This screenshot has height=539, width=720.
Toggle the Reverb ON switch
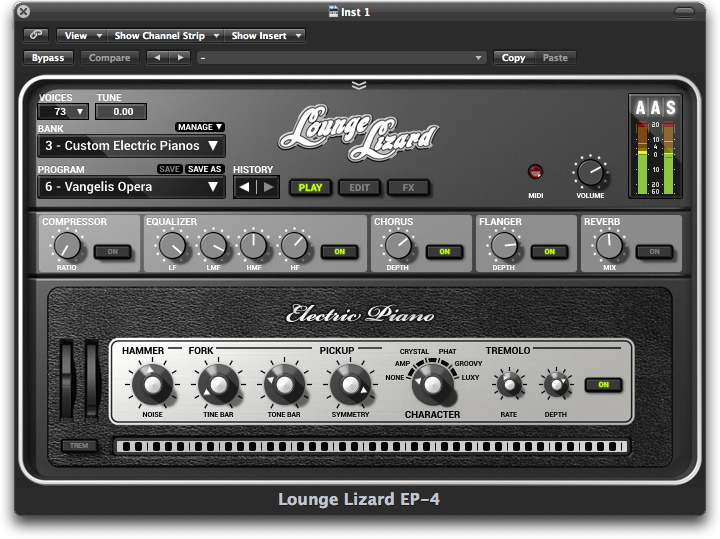click(654, 252)
